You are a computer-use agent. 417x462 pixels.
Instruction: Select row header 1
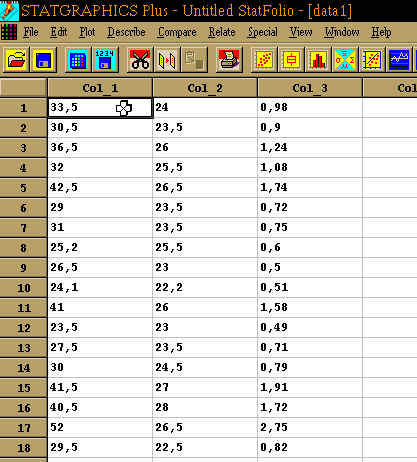pyautogui.click(x=23, y=108)
